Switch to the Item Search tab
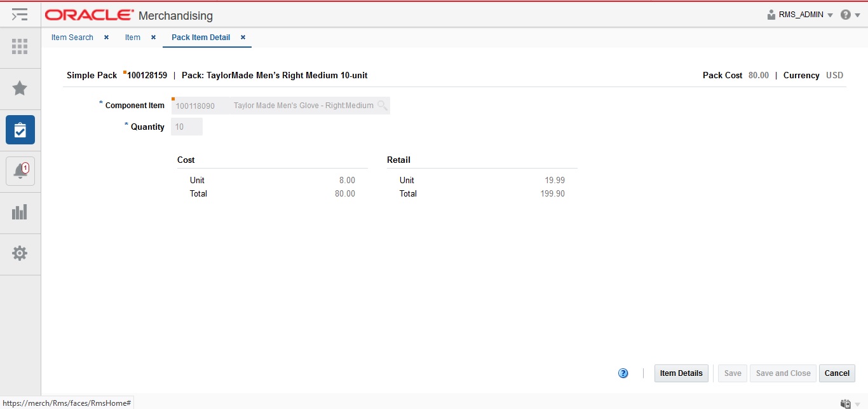Screen dimensions: 868x409 pyautogui.click(x=72, y=38)
